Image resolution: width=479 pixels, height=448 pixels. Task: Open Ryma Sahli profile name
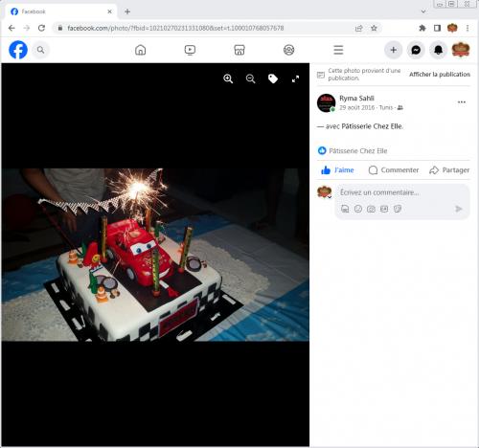click(356, 99)
